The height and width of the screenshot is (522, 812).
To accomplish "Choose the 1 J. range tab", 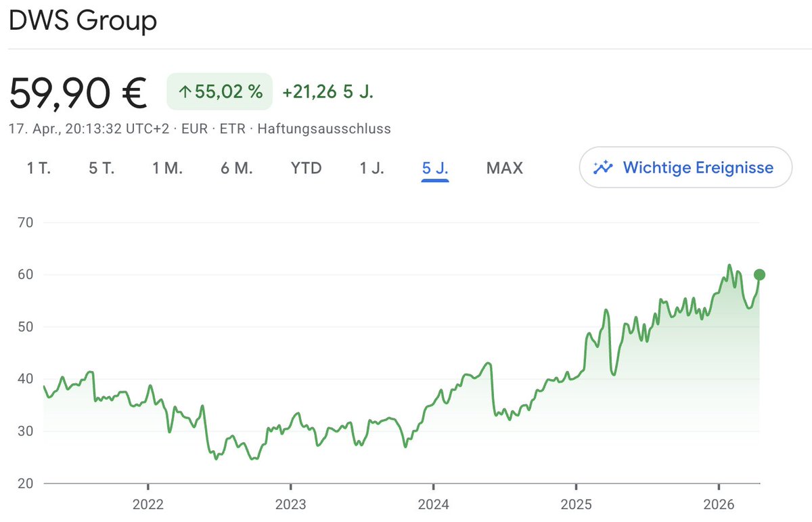I will [372, 168].
